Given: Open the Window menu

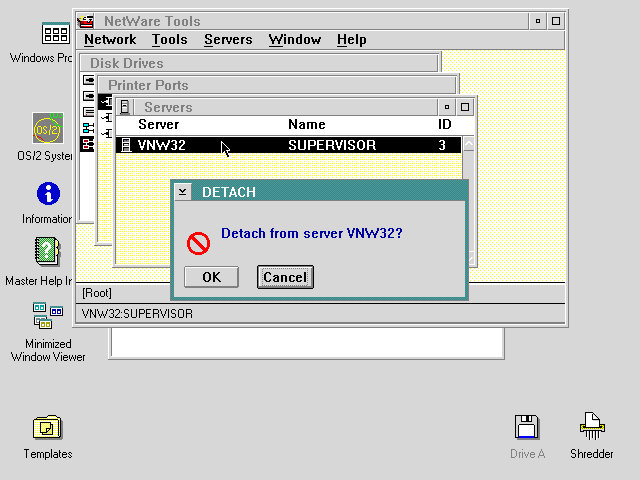Looking at the screenshot, I should (x=295, y=40).
